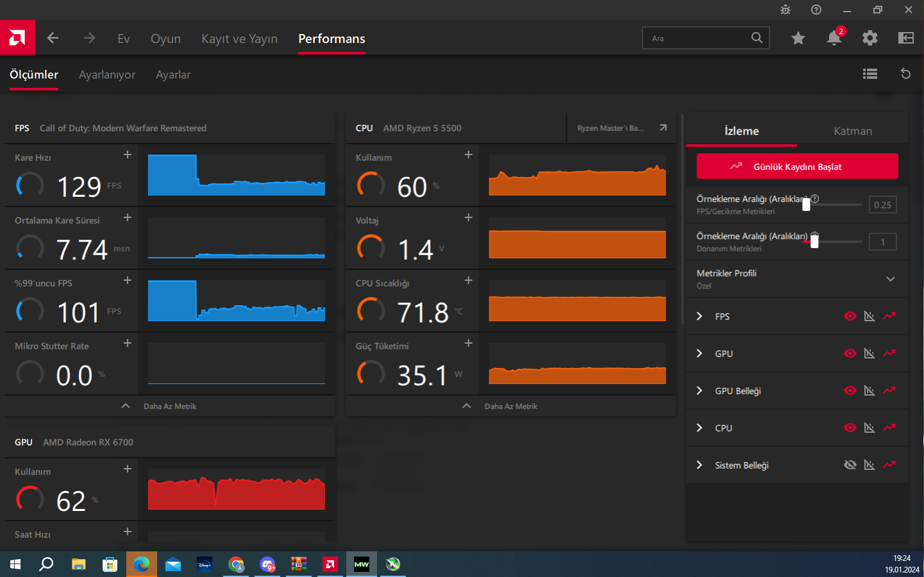This screenshot has width=924, height=577.
Task: Switch to the Katman tab
Action: 853,131
